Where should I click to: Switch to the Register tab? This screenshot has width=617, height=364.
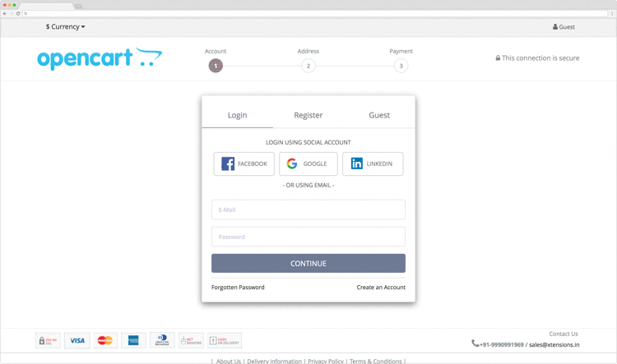(308, 115)
